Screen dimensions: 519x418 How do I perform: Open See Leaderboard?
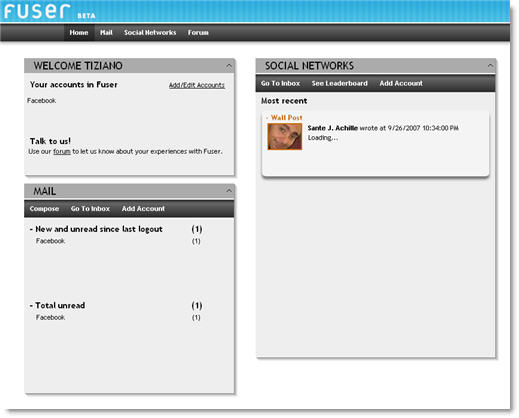[x=340, y=83]
